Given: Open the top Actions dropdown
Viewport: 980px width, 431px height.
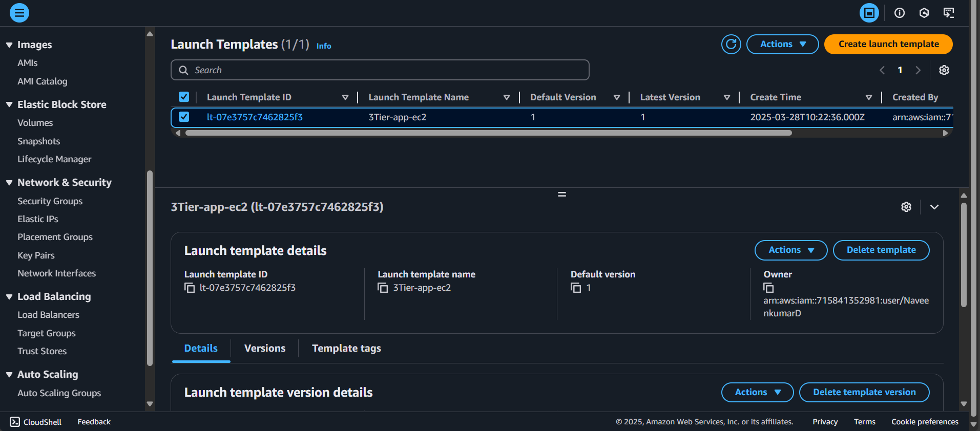Looking at the screenshot, I should click(x=782, y=44).
